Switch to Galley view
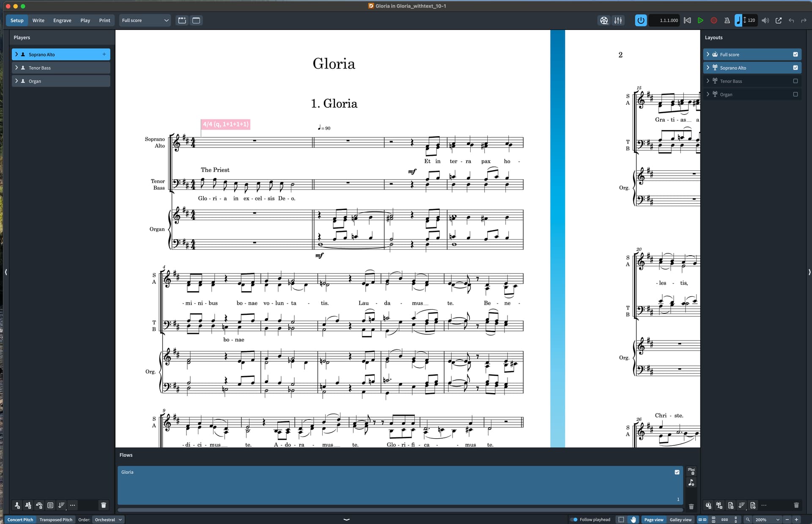Screen dimensions: 812x524 click(680, 519)
